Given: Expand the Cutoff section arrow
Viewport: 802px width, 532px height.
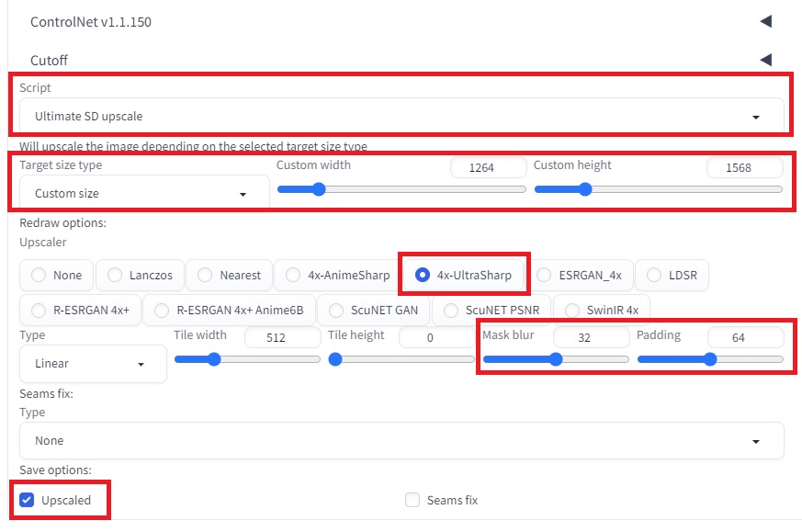Looking at the screenshot, I should pos(765,60).
